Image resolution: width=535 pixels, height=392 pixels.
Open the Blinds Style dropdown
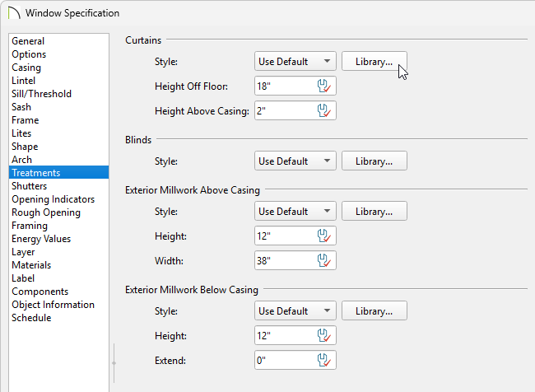pyautogui.click(x=295, y=161)
